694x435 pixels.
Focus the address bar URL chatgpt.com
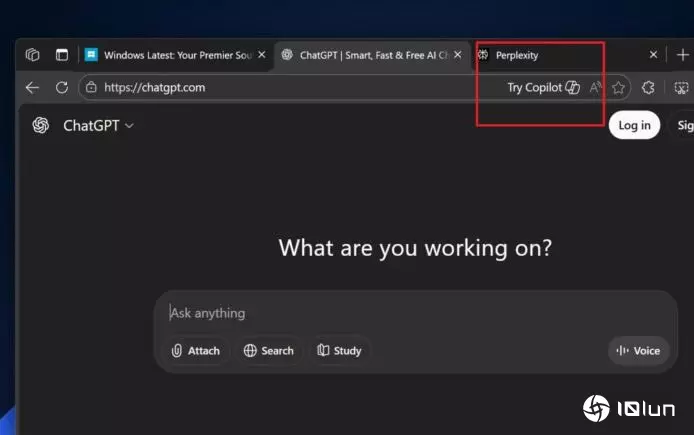[154, 88]
